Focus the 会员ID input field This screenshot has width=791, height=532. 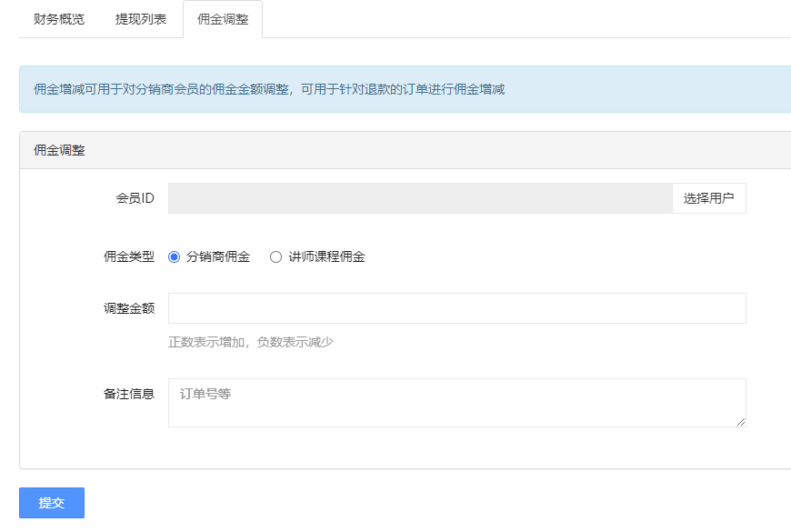click(420, 198)
